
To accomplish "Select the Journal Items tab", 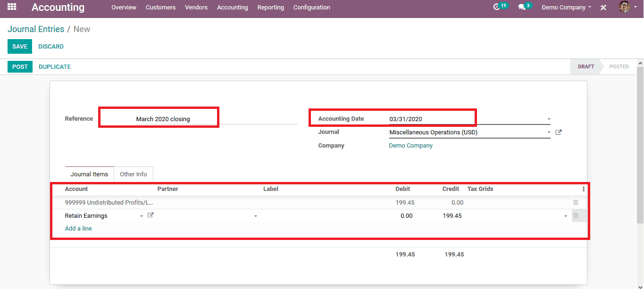I will point(89,174).
